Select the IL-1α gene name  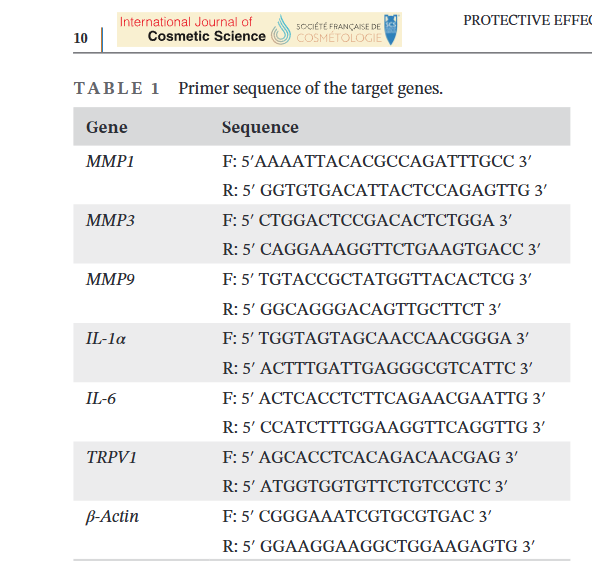[106, 338]
